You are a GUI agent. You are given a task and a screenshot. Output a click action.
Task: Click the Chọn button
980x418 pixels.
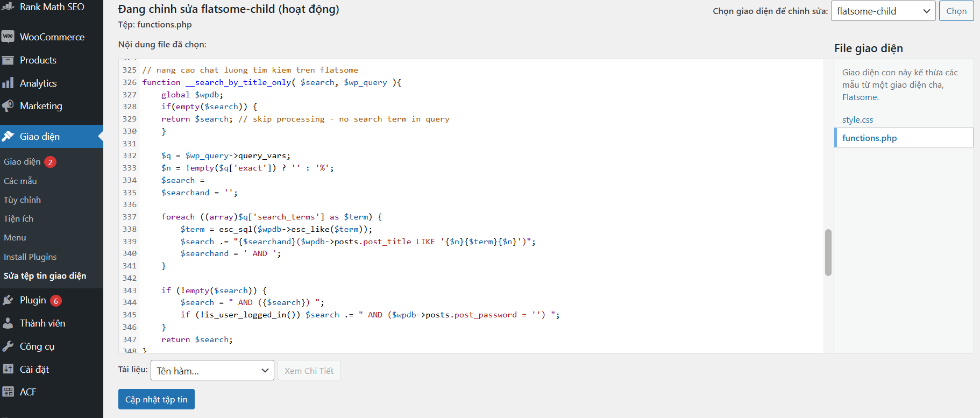(956, 11)
